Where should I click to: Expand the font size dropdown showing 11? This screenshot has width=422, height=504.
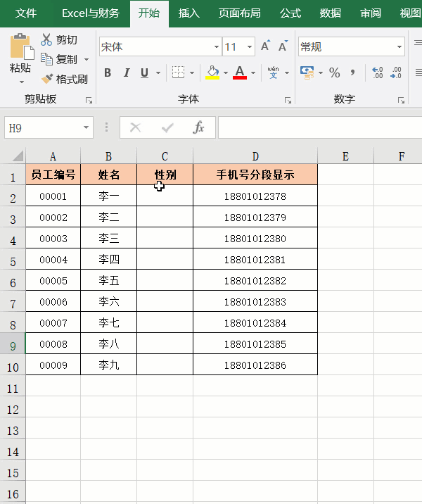(x=250, y=47)
